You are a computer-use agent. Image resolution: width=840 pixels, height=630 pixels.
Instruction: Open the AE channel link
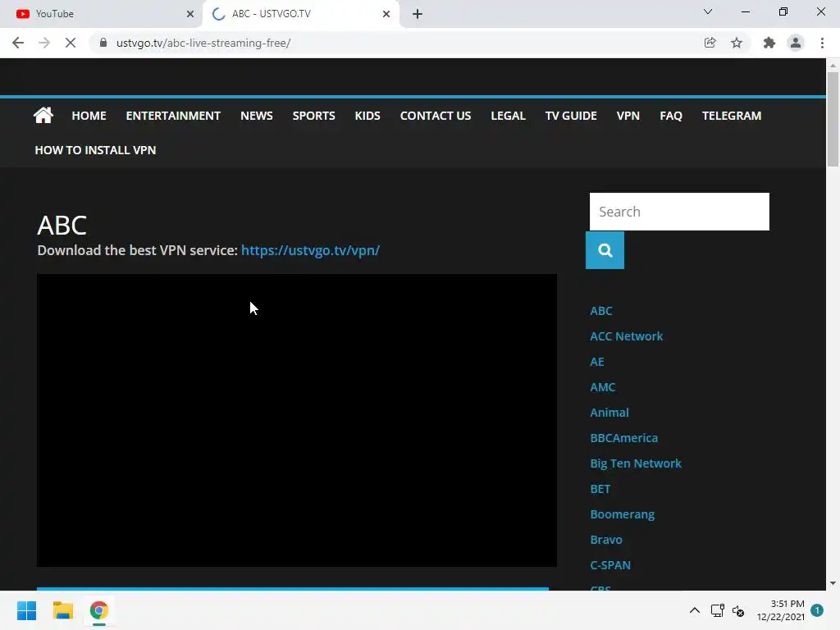(597, 362)
